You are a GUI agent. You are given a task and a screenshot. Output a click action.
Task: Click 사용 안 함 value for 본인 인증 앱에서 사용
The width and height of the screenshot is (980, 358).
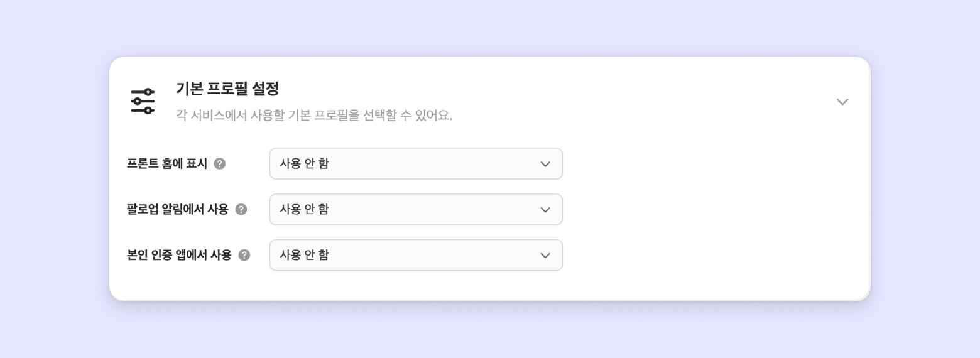click(304, 255)
